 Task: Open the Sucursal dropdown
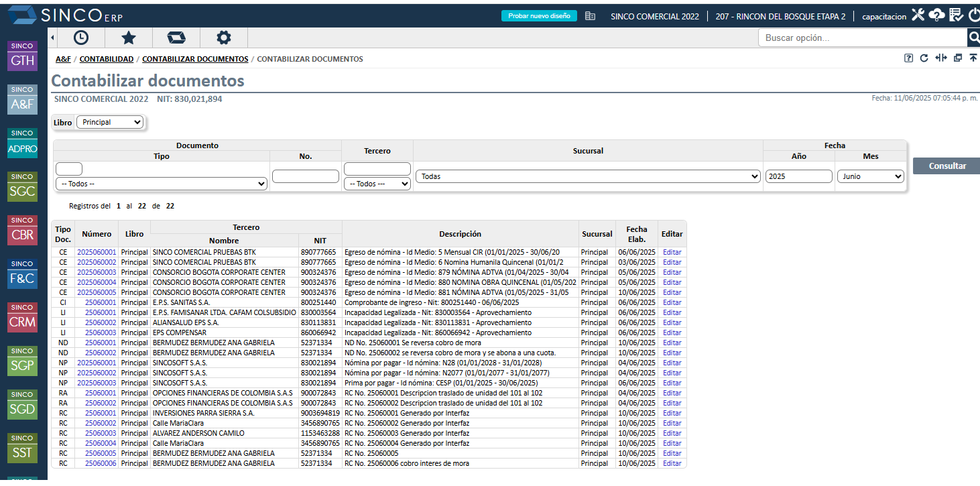[588, 176]
